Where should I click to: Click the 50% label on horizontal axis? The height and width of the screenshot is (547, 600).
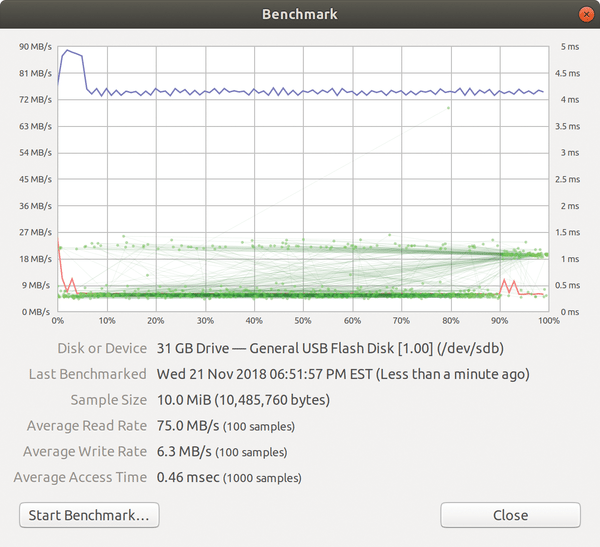click(303, 321)
